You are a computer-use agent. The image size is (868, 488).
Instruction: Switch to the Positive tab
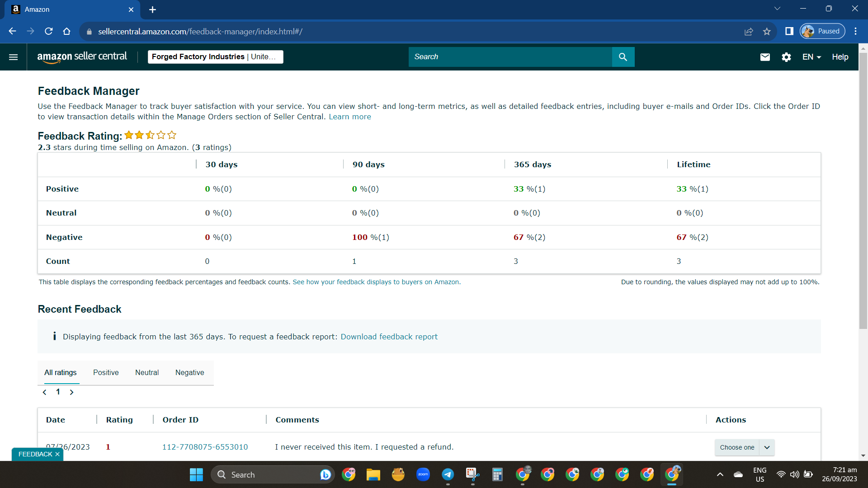pyautogui.click(x=106, y=373)
